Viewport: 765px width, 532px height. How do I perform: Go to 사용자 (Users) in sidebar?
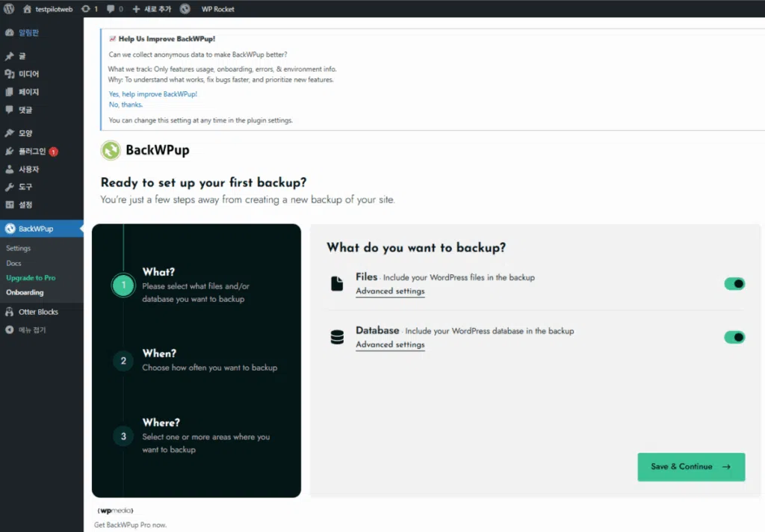28,169
